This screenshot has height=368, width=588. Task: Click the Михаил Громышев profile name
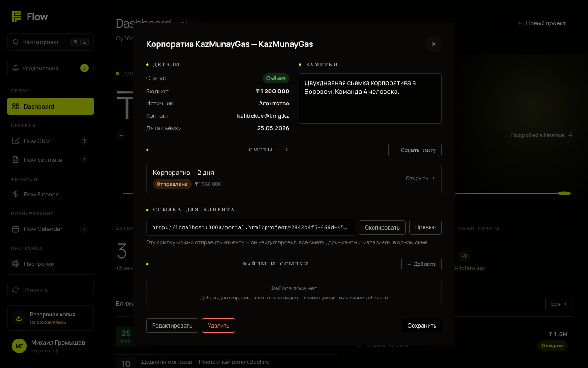click(x=58, y=343)
